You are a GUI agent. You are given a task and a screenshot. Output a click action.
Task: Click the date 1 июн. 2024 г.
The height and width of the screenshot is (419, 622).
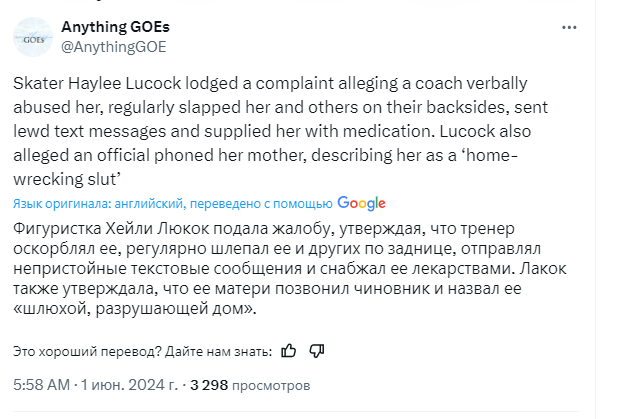click(x=128, y=384)
